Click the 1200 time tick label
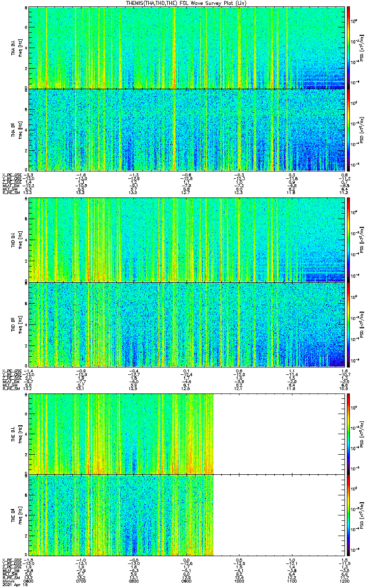The width and height of the screenshot is (368, 588). pyautogui.click(x=344, y=581)
